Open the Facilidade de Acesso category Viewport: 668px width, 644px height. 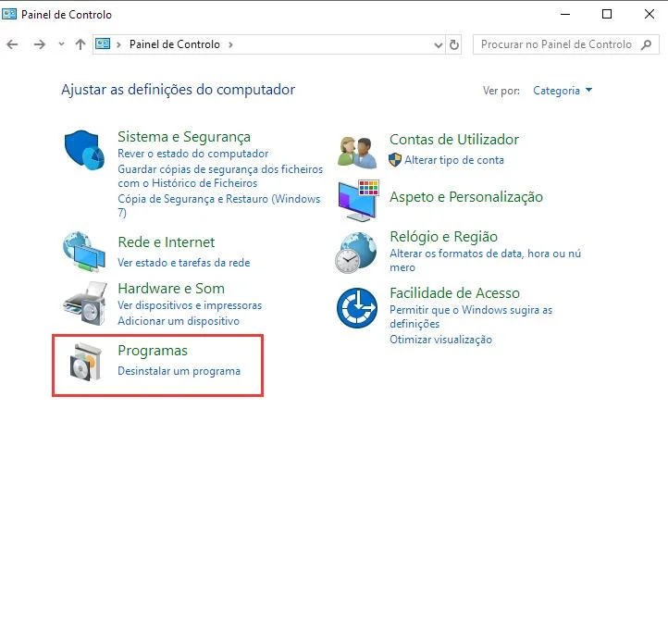tap(454, 293)
